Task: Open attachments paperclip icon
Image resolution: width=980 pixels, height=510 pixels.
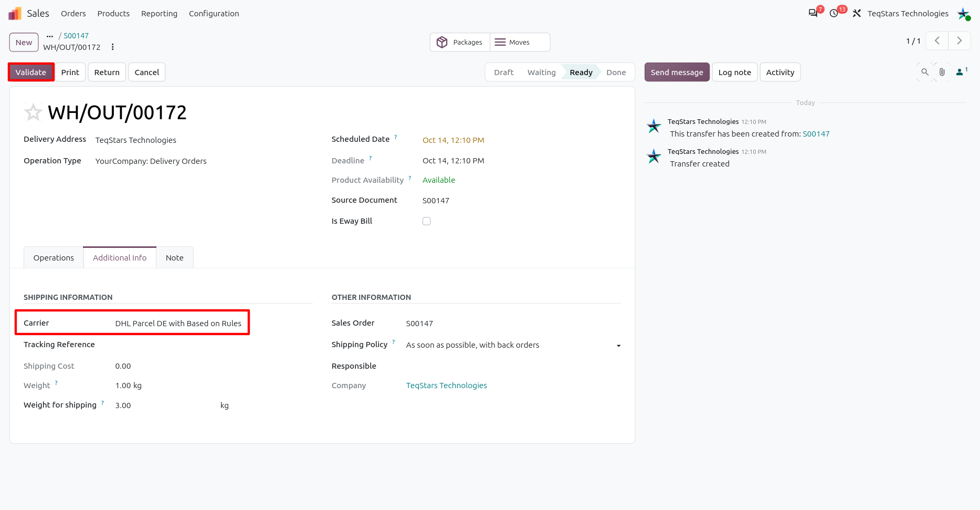Action: coord(942,72)
